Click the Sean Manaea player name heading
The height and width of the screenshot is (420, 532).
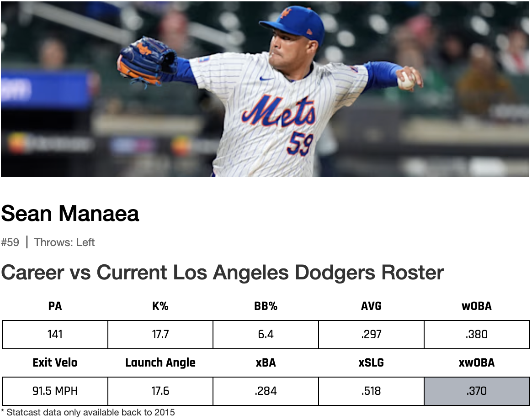[x=70, y=213]
